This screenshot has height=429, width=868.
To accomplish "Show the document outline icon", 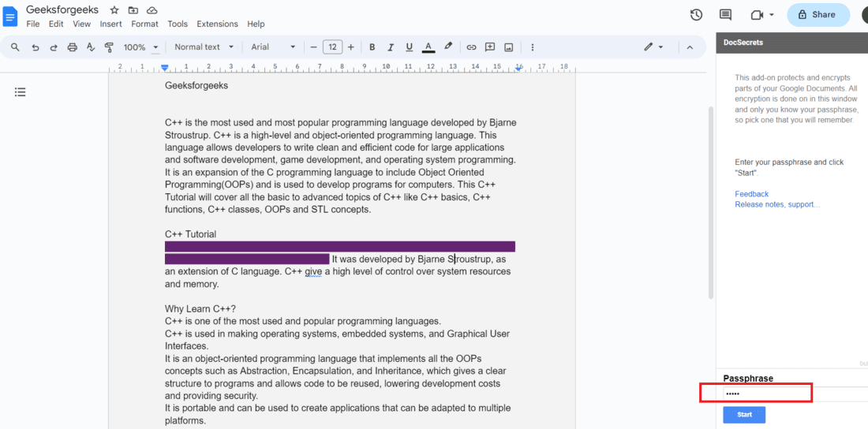I will coord(20,92).
